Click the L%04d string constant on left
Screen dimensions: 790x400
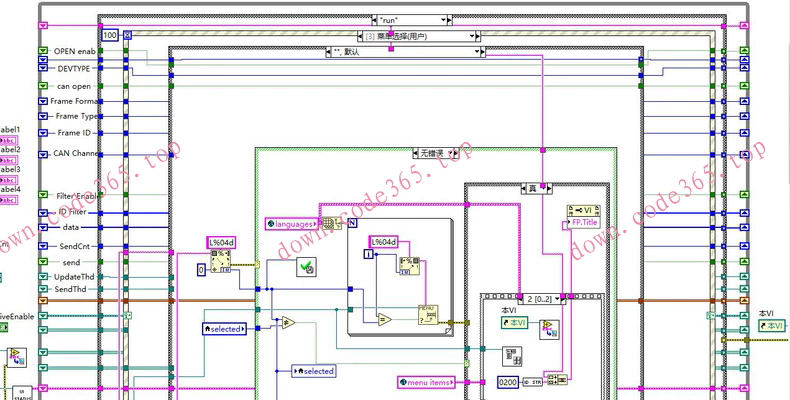[x=221, y=243]
